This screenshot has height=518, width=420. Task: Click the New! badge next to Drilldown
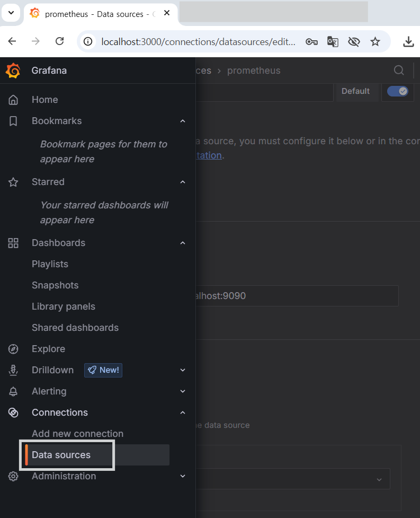click(103, 370)
